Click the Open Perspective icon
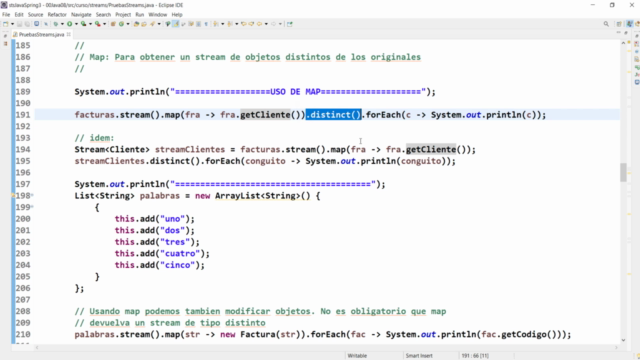The height and width of the screenshot is (360, 640). pyautogui.click(x=619, y=24)
